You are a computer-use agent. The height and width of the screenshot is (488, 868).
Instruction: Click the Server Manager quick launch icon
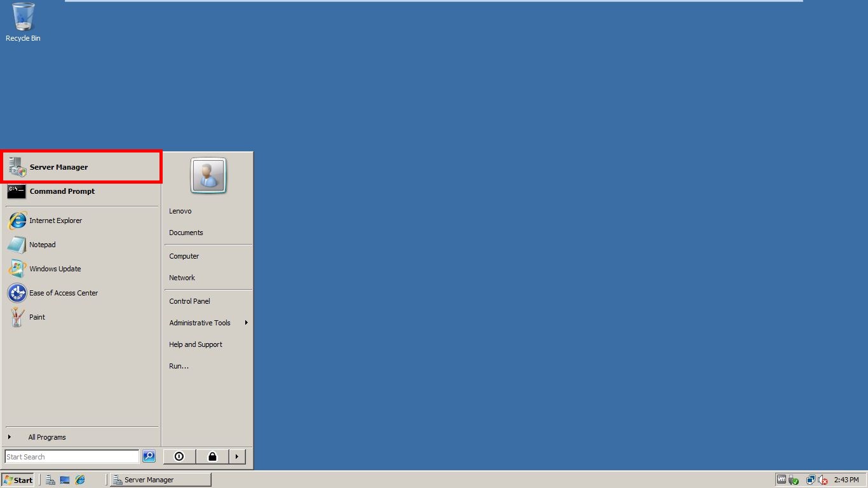coord(50,480)
